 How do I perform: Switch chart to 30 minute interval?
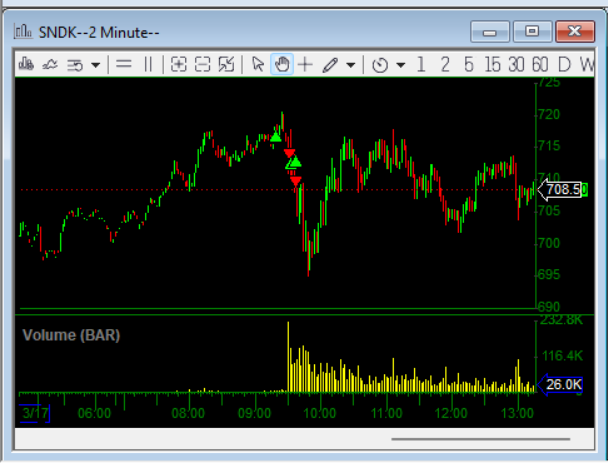[x=516, y=64]
